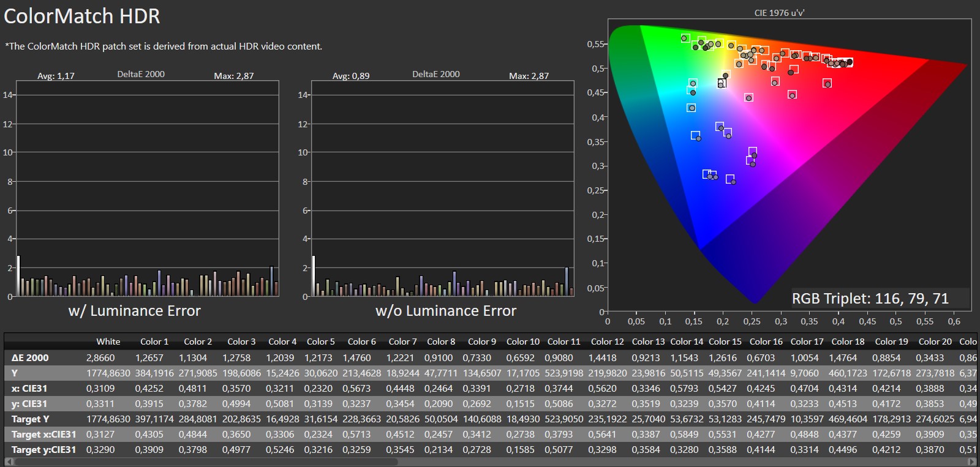Image resolution: width=980 pixels, height=467 pixels.
Task: Select White Y value 1774,8630 in Y row
Action: click(108, 373)
